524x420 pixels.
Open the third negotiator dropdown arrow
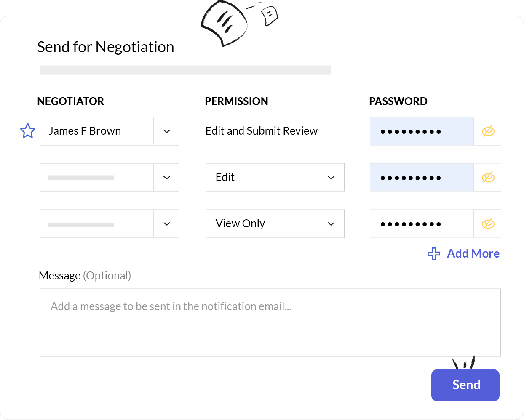click(167, 224)
